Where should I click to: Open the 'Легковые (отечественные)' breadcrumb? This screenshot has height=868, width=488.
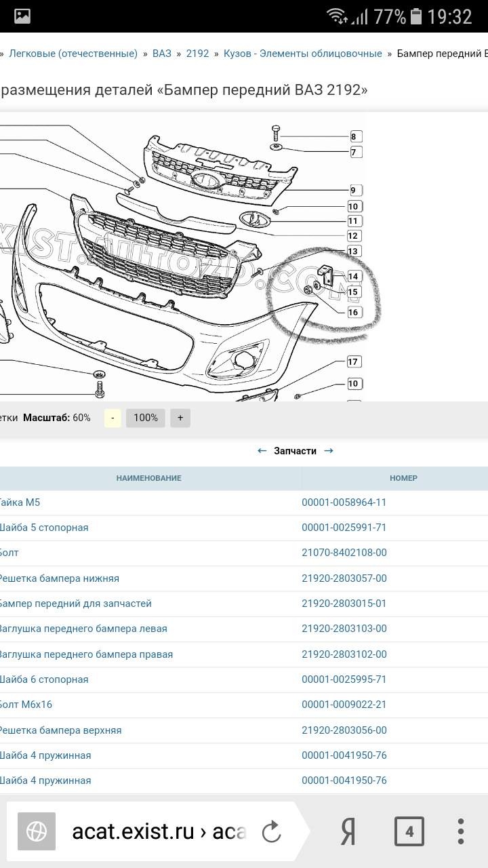tap(73, 54)
